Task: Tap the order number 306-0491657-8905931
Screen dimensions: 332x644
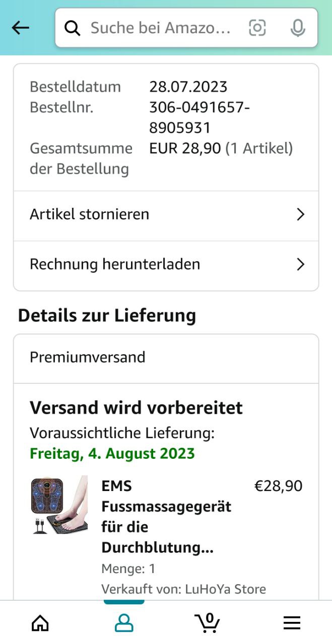Action: click(x=200, y=117)
